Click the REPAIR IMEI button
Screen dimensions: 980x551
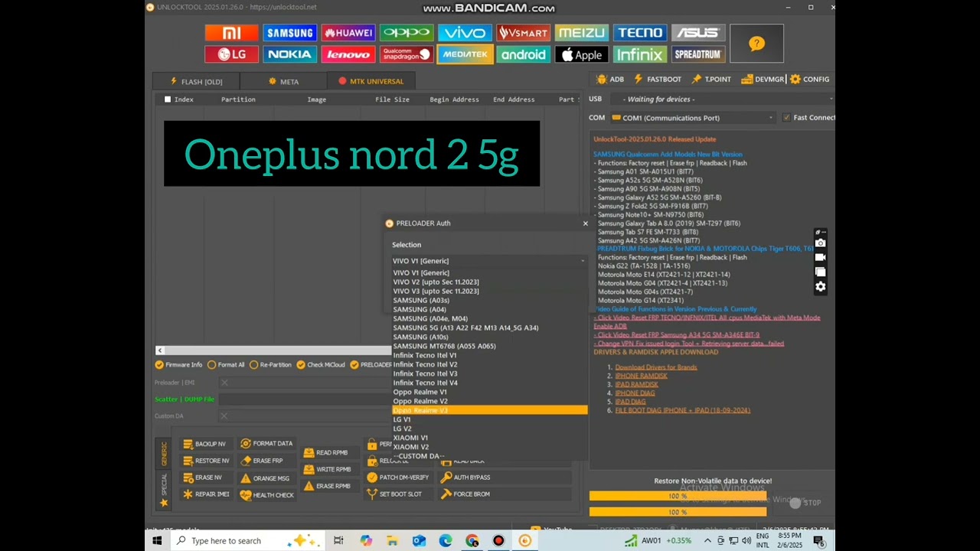pyautogui.click(x=206, y=494)
